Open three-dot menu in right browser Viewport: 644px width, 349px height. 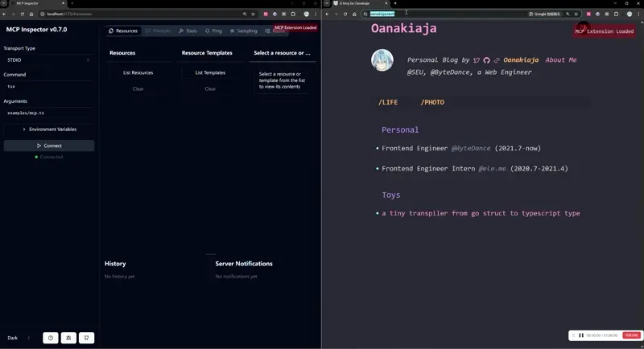(638, 14)
